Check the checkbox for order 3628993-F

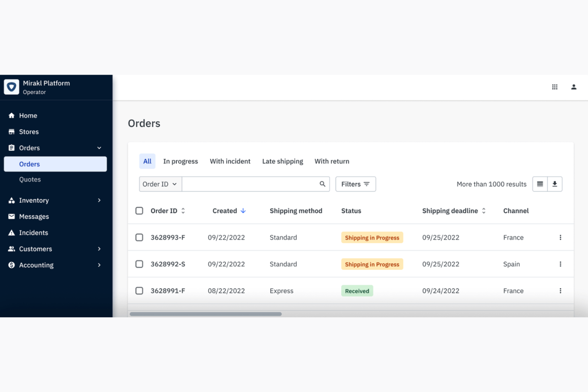(x=139, y=237)
